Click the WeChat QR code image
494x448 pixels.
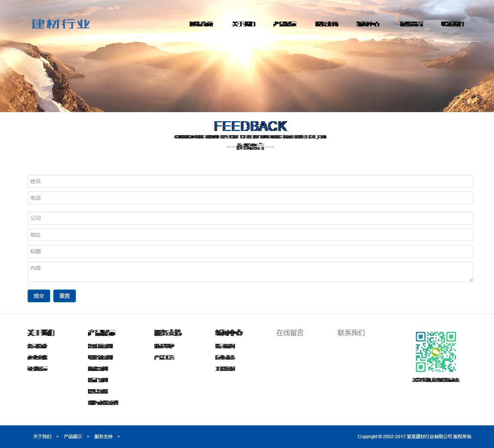pos(436,352)
